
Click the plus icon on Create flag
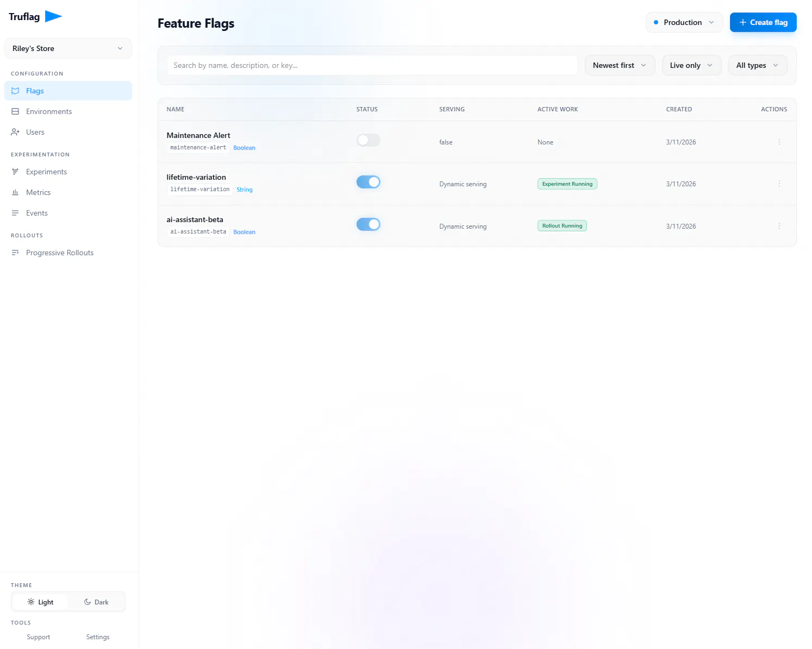tap(742, 22)
